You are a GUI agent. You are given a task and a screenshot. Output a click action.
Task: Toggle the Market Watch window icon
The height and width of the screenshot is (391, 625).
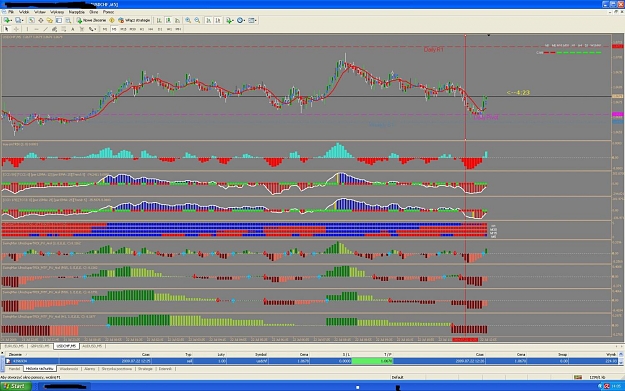pyautogui.click(x=31, y=20)
